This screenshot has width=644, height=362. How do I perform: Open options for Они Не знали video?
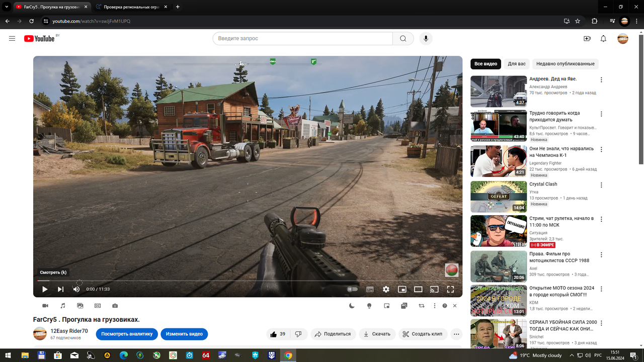(x=601, y=149)
